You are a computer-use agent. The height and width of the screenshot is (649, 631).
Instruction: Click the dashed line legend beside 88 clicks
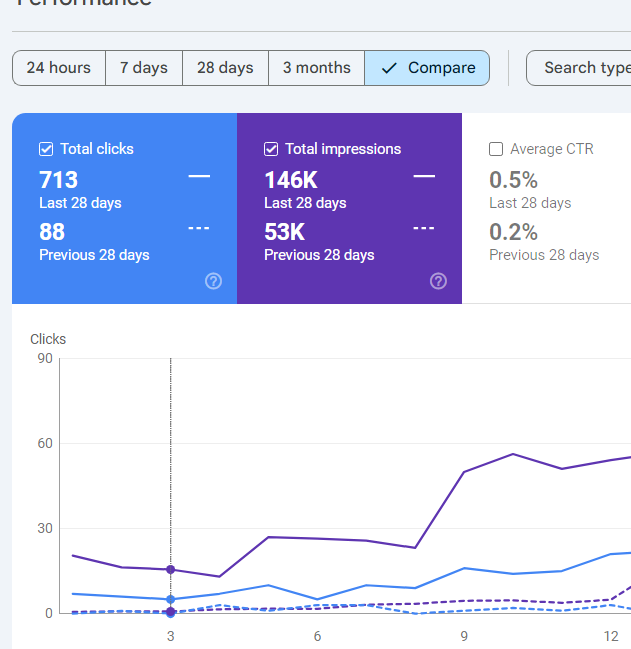(199, 228)
